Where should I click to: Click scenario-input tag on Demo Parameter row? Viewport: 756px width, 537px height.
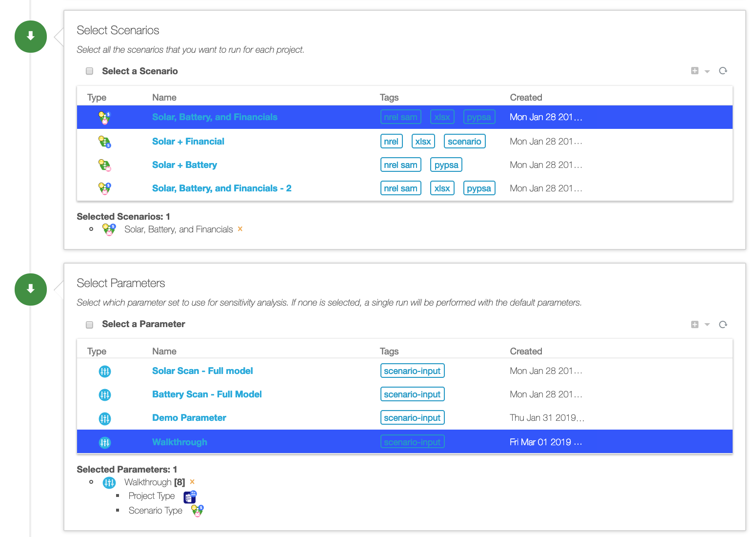(x=412, y=418)
